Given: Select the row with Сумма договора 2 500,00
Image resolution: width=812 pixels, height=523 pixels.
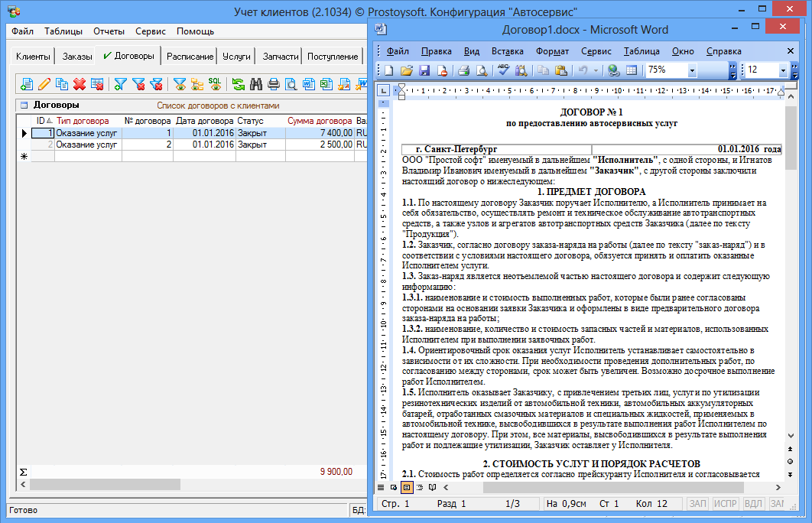Looking at the screenshot, I should point(192,145).
